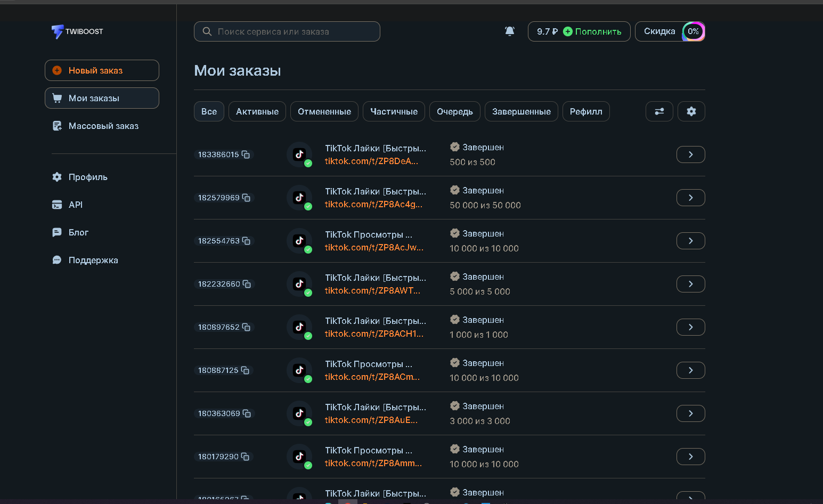Click the search magnifier icon
The width and height of the screenshot is (823, 504).
pyautogui.click(x=207, y=31)
